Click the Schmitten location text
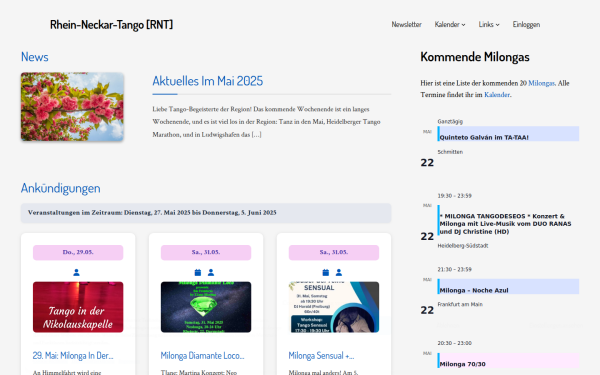Screen dimensions: 600x375 pos(450,152)
